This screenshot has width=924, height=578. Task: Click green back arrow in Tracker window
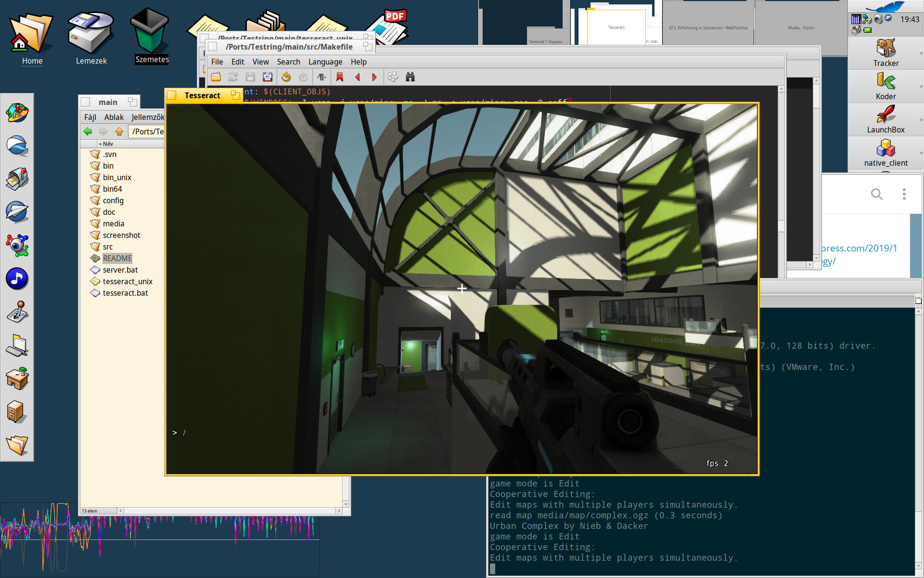coord(88,131)
